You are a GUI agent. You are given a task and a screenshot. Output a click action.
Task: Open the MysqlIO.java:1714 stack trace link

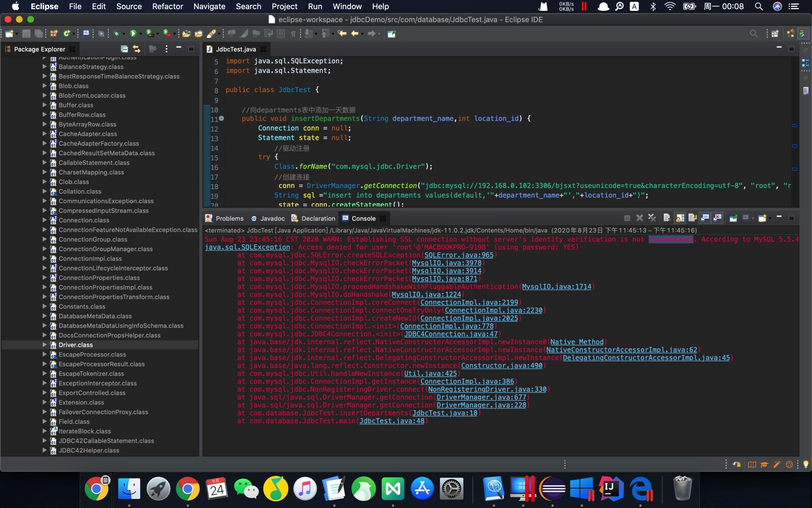tap(557, 287)
